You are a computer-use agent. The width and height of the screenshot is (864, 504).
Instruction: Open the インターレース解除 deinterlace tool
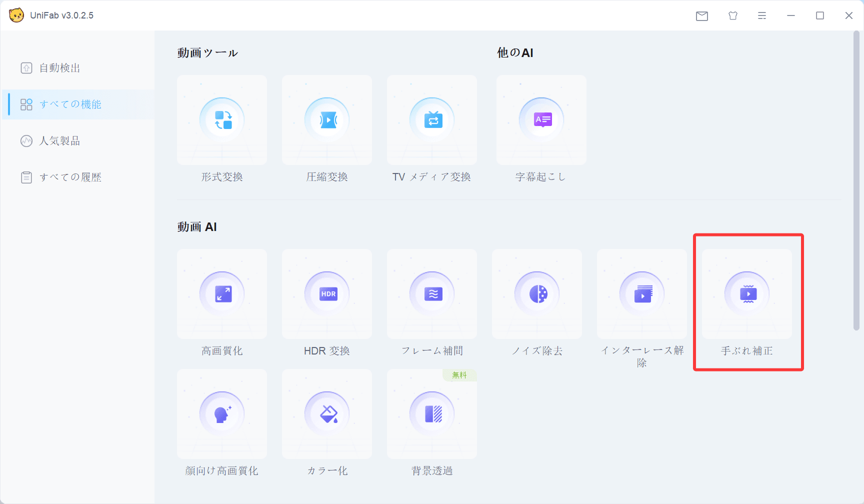(642, 294)
